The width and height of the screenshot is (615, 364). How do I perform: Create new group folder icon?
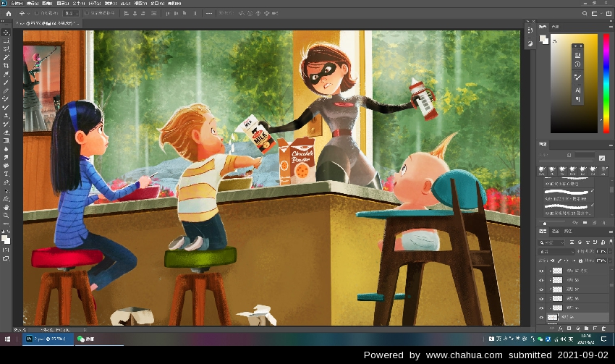point(586,329)
